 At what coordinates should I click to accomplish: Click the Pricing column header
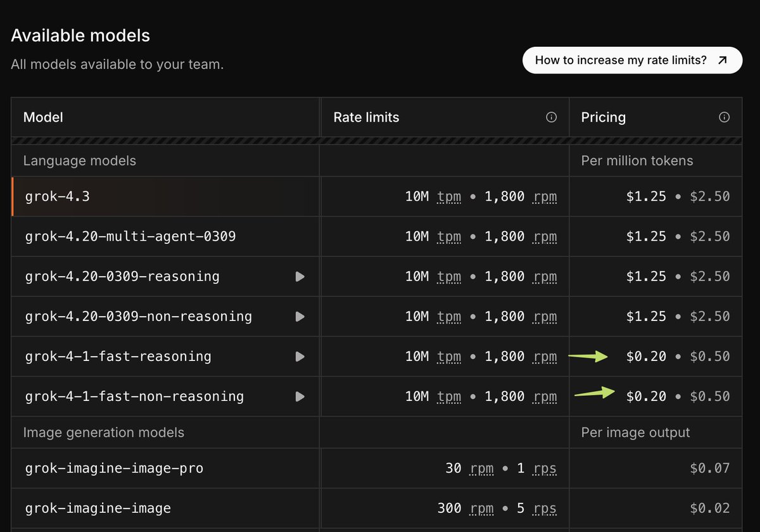tap(603, 117)
